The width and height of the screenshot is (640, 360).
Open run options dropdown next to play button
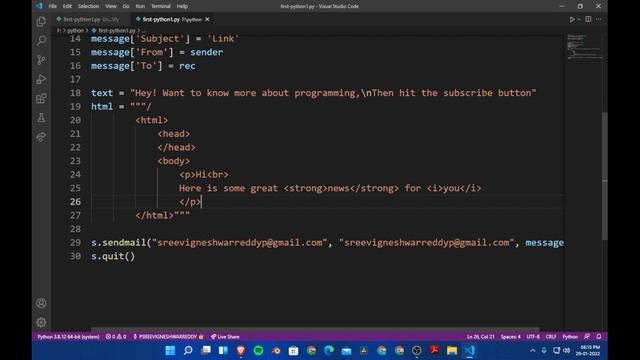click(x=579, y=19)
